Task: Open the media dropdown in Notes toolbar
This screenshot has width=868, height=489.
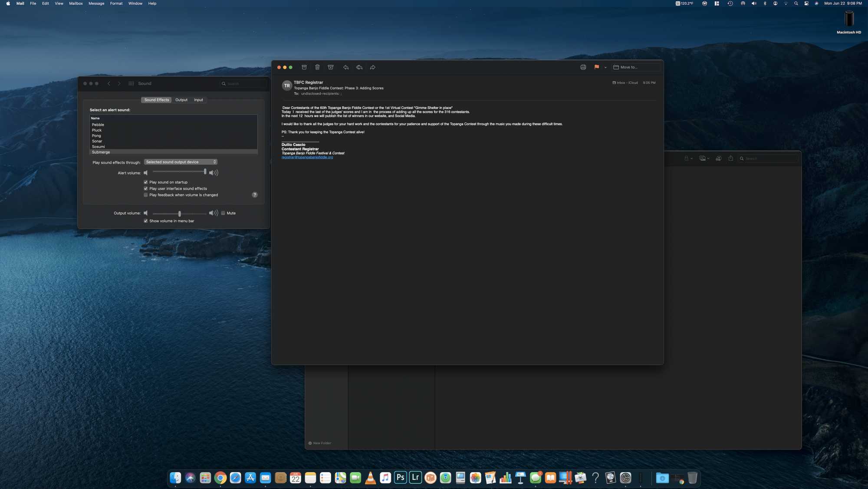Action: 704,159
